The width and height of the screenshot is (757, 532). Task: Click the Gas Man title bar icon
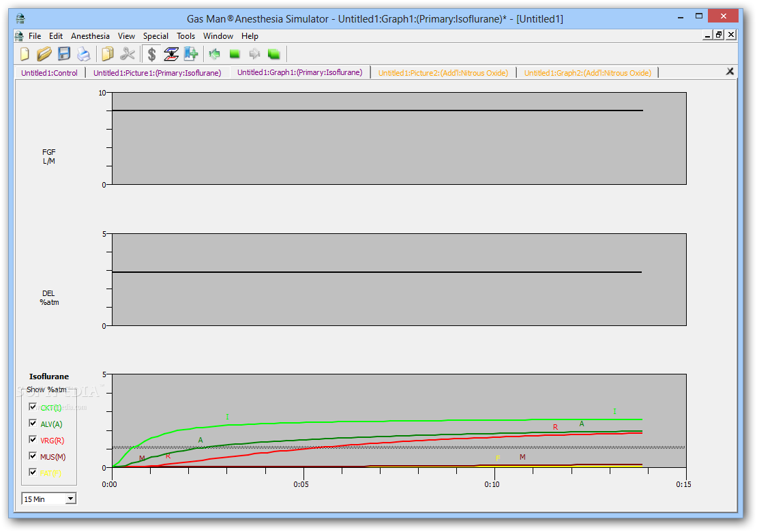click(20, 19)
